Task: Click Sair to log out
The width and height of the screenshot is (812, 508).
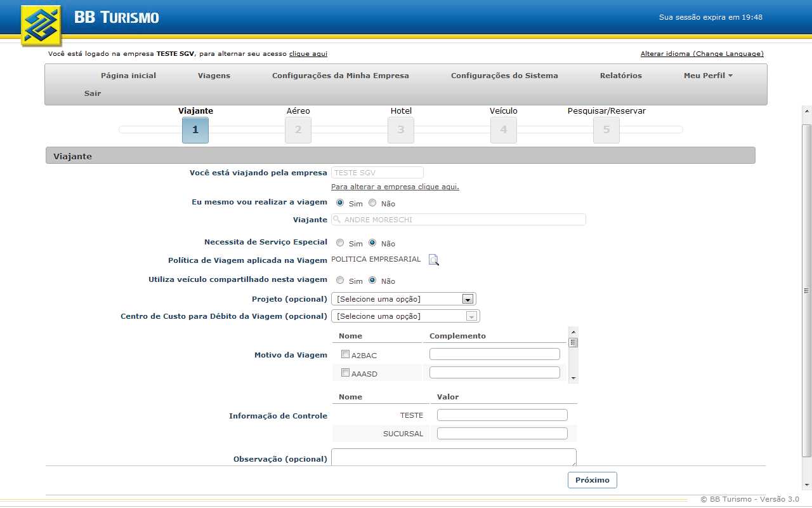Action: pyautogui.click(x=93, y=93)
